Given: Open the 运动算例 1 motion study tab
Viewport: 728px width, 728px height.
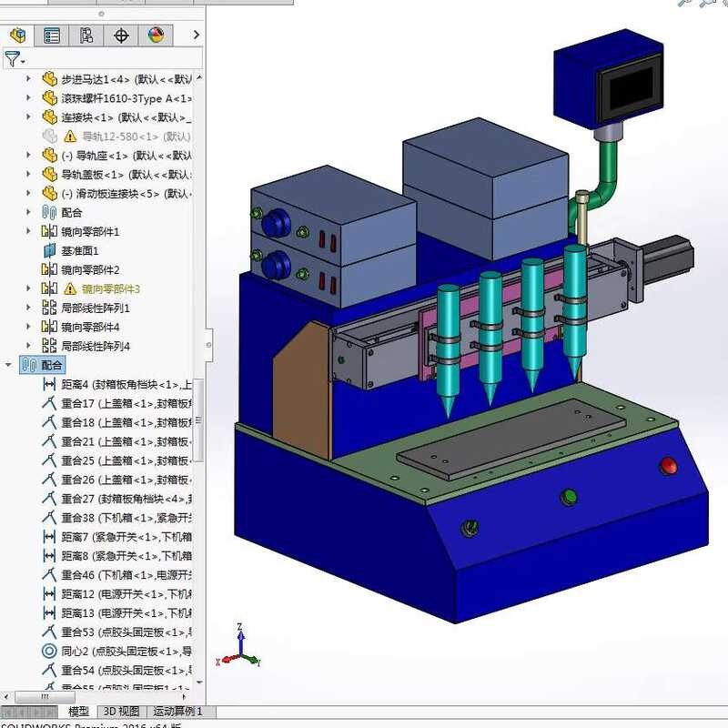Looking at the screenshot, I should tap(177, 712).
